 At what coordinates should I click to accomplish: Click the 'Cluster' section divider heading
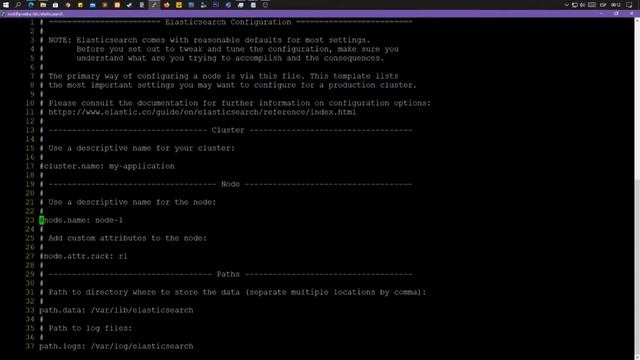pos(228,130)
